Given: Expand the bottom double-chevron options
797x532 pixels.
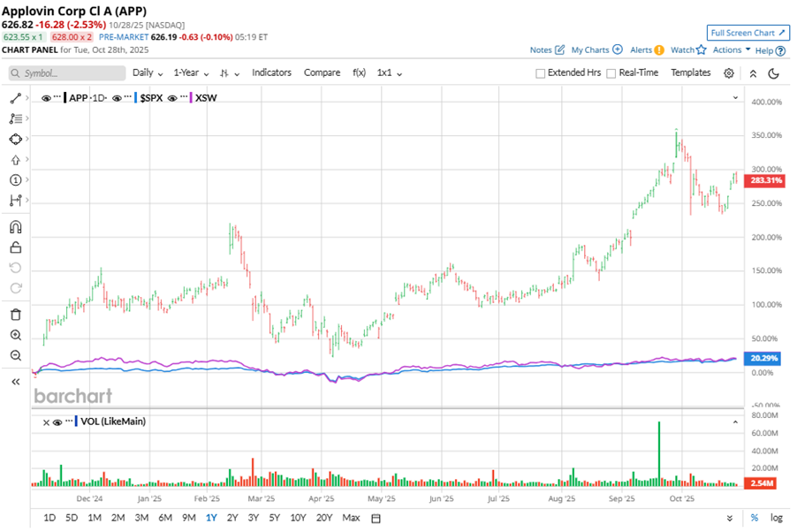Looking at the screenshot, I should tap(729, 518).
